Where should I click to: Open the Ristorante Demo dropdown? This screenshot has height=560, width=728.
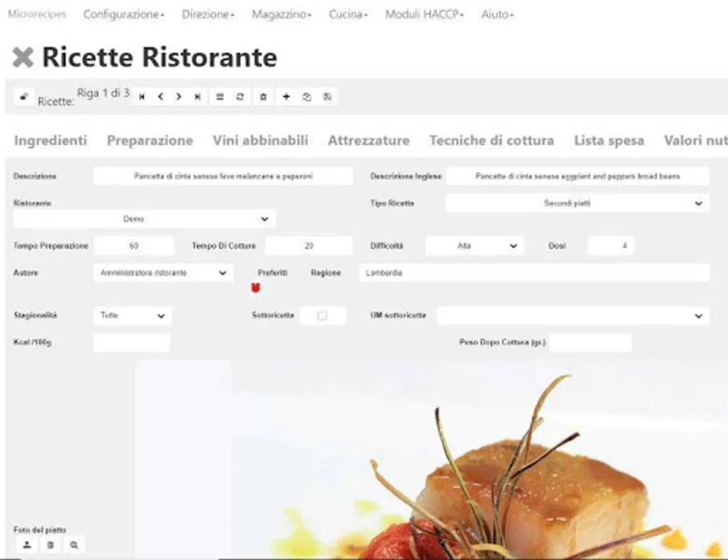click(x=144, y=218)
